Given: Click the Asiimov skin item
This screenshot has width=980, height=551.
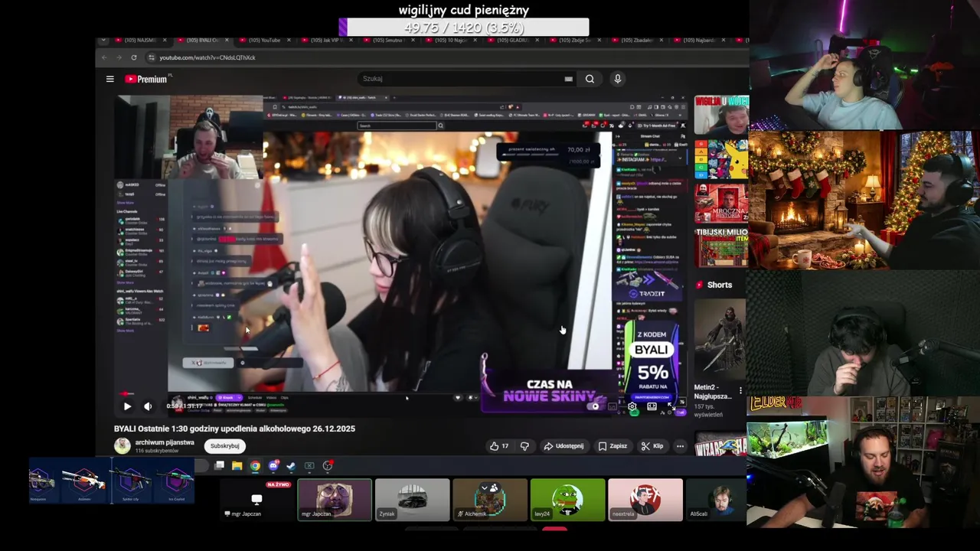Looking at the screenshot, I should point(84,481).
